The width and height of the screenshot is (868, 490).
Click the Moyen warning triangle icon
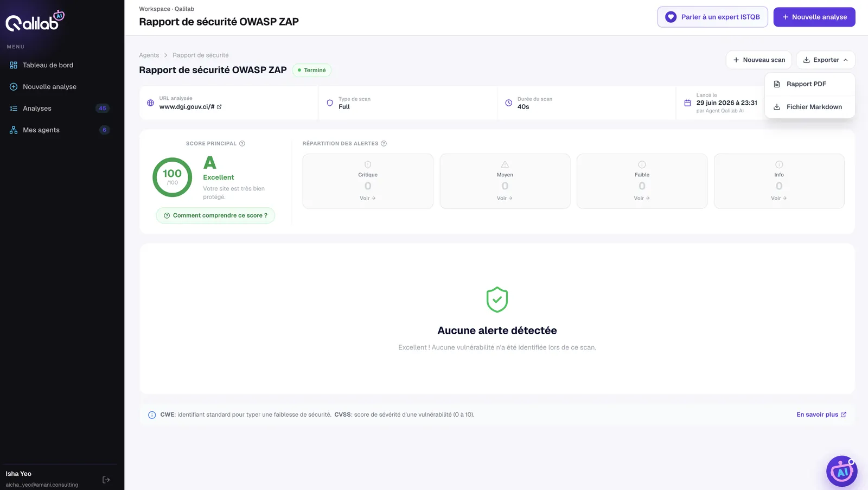[505, 164]
